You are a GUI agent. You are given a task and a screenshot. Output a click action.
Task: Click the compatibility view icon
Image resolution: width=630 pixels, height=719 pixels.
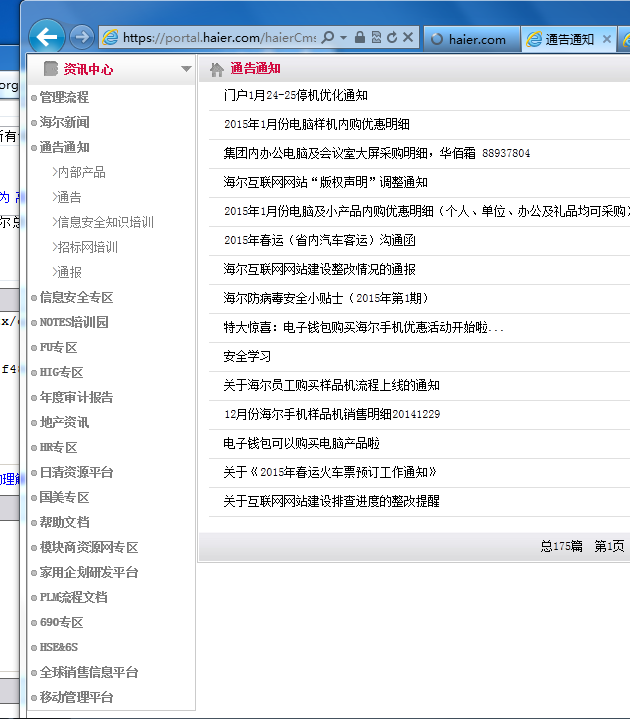[376, 37]
